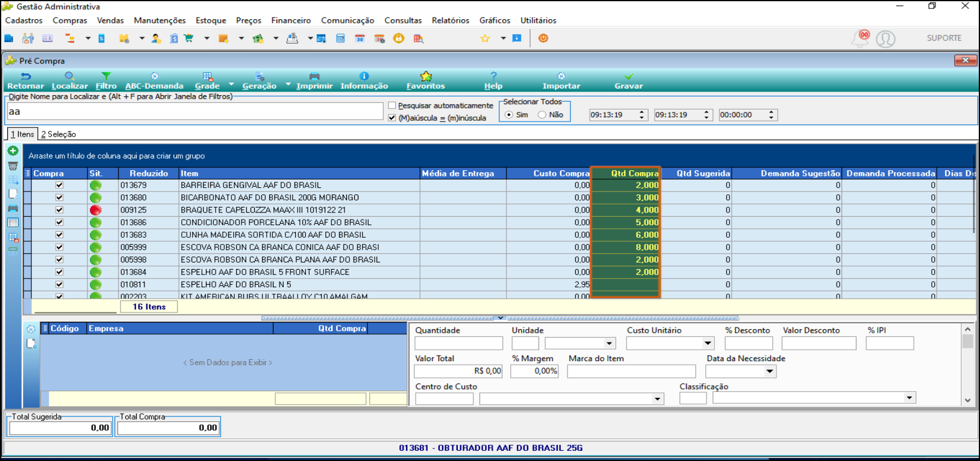This screenshot has width=980, height=461.
Task: Sort by Média de Entrega column header
Action: 463,173
